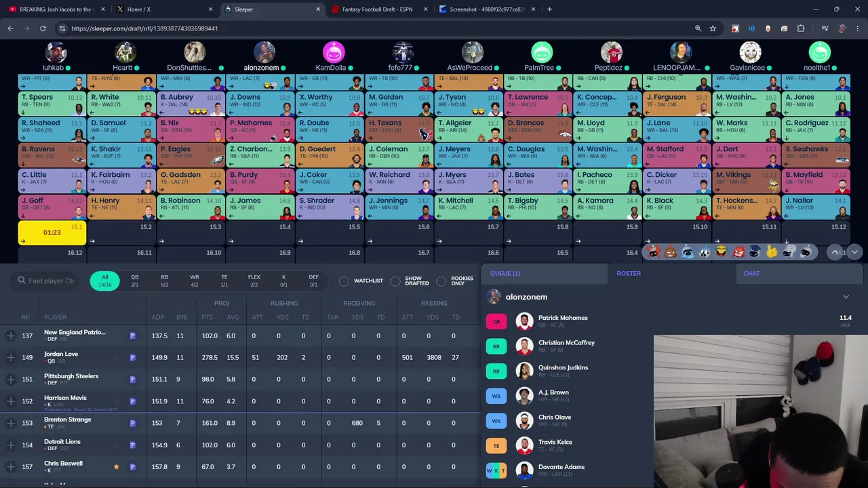Toggle the Watchlist filter
The width and height of the screenshot is (868, 488).
click(344, 281)
